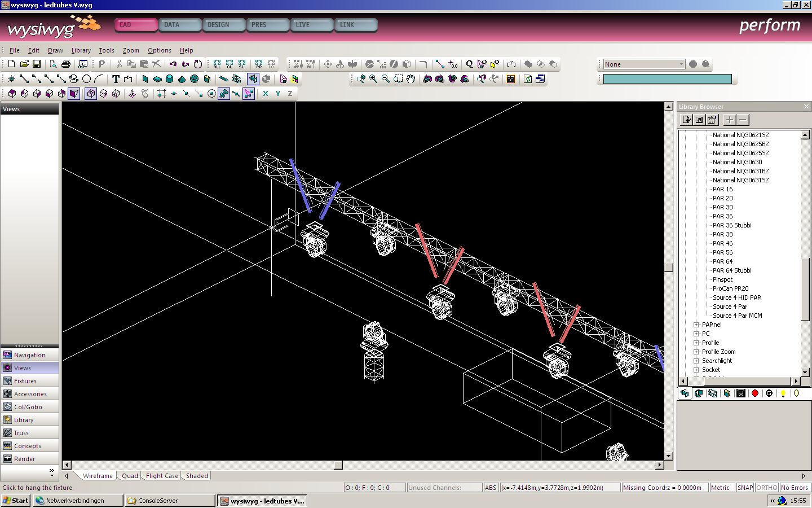Open the Col/Gobo sidebar button

tap(29, 407)
